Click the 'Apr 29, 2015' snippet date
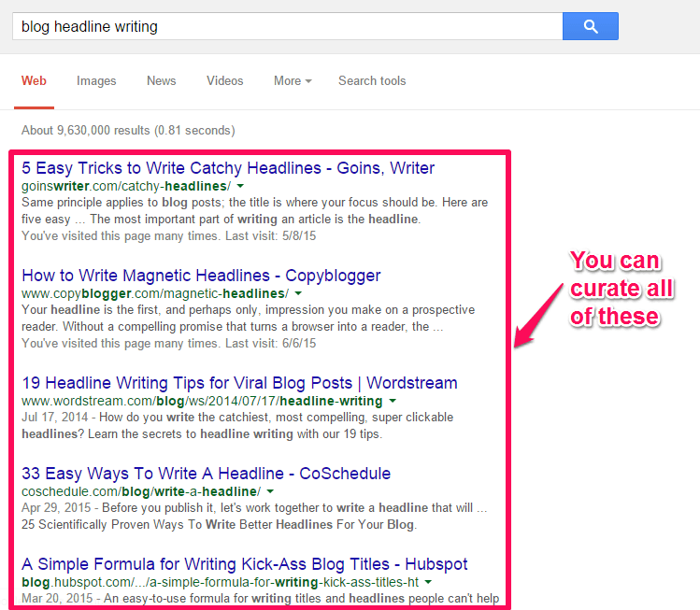 [x=56, y=508]
